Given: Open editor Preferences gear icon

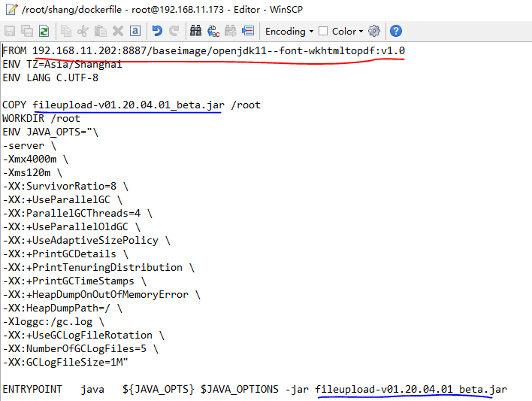Looking at the screenshot, I should coord(374,31).
